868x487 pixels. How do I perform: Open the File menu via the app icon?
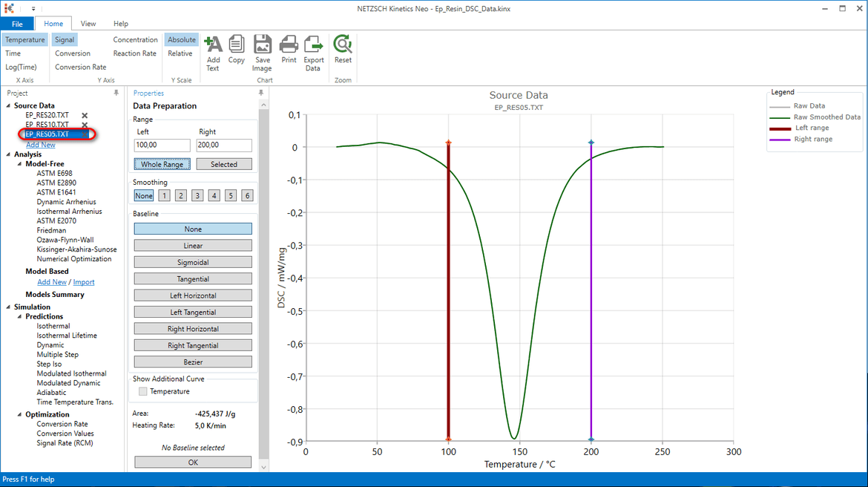coord(10,8)
